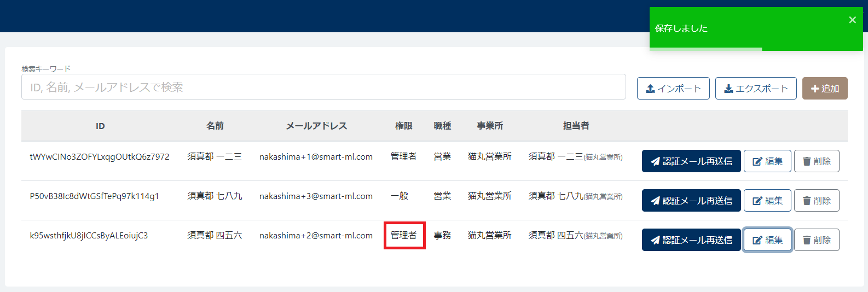Click the メールアドレス column header
The image size is (868, 292).
pos(316,126)
